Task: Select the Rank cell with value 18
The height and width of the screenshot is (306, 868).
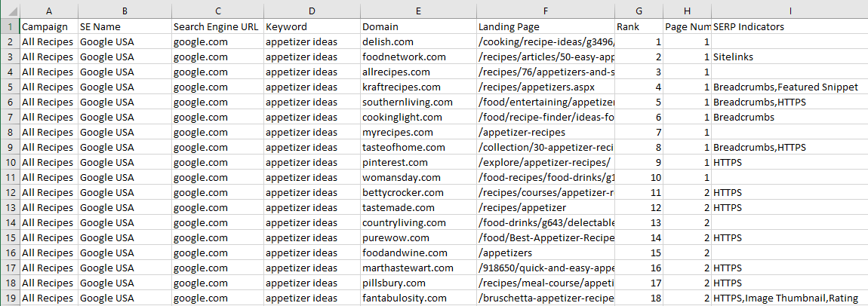Action: (x=639, y=298)
